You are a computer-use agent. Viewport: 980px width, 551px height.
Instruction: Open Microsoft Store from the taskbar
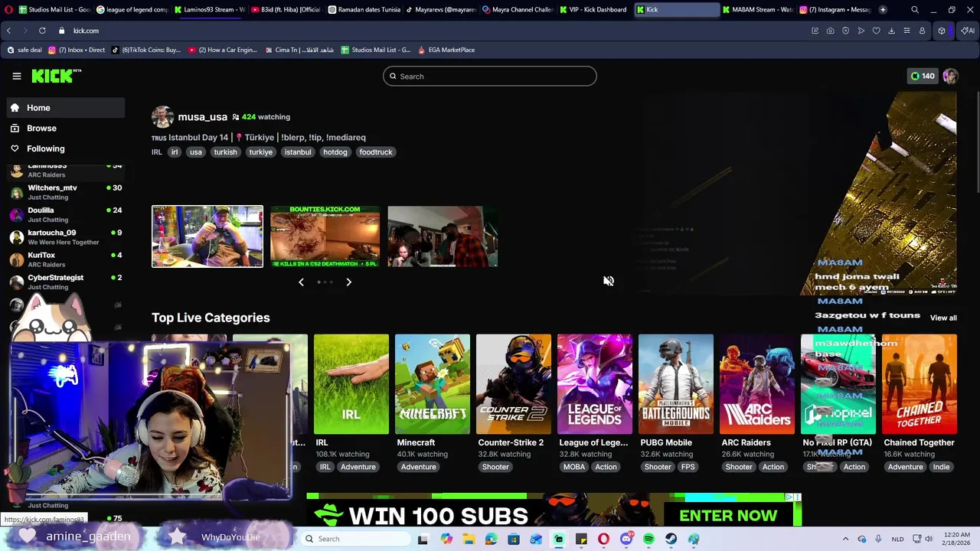[x=514, y=539]
